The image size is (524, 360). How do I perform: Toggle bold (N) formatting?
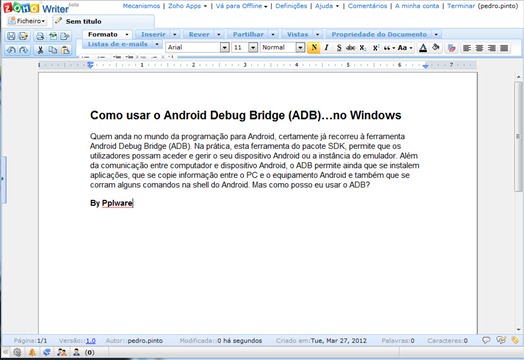point(314,48)
